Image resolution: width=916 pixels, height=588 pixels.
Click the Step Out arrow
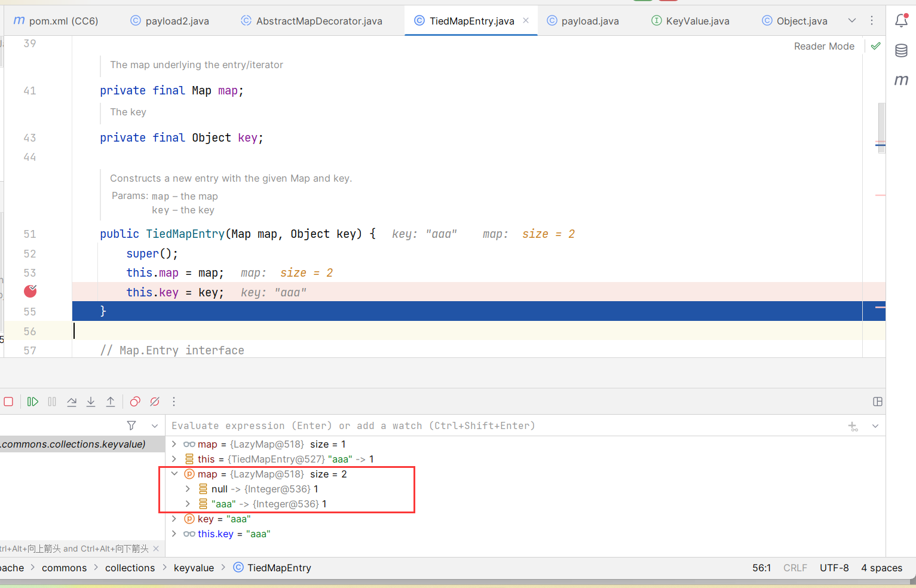click(111, 402)
